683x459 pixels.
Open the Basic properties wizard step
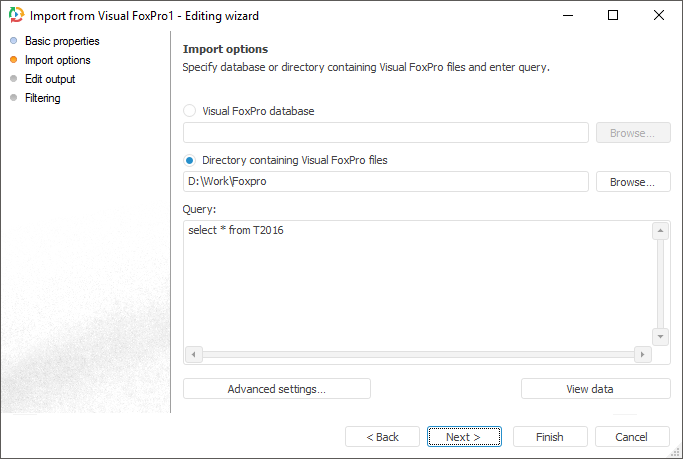(61, 41)
